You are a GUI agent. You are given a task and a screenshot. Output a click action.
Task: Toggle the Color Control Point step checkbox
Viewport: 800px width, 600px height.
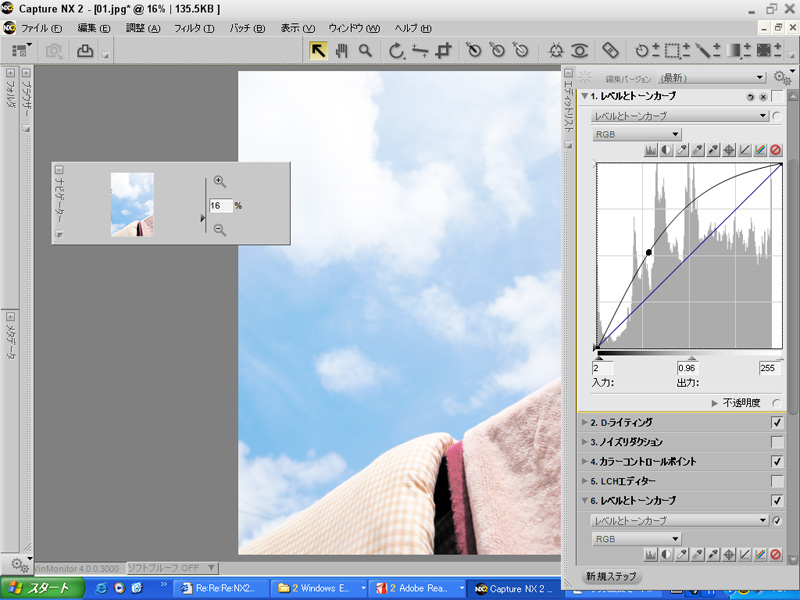(777, 462)
